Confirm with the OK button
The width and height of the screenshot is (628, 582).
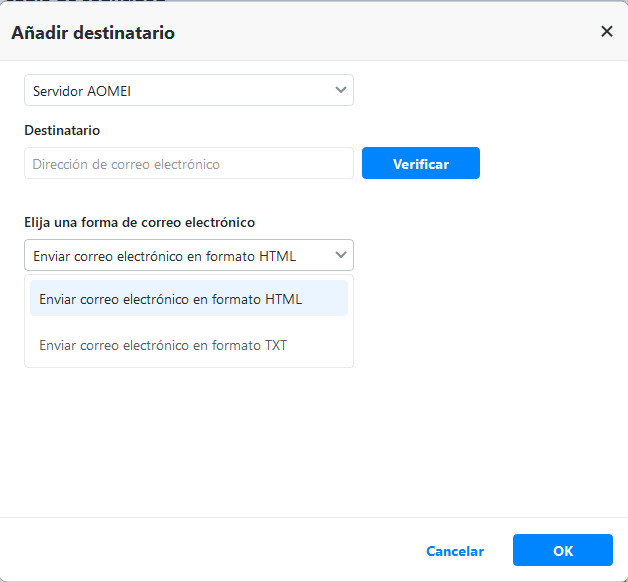click(x=562, y=551)
